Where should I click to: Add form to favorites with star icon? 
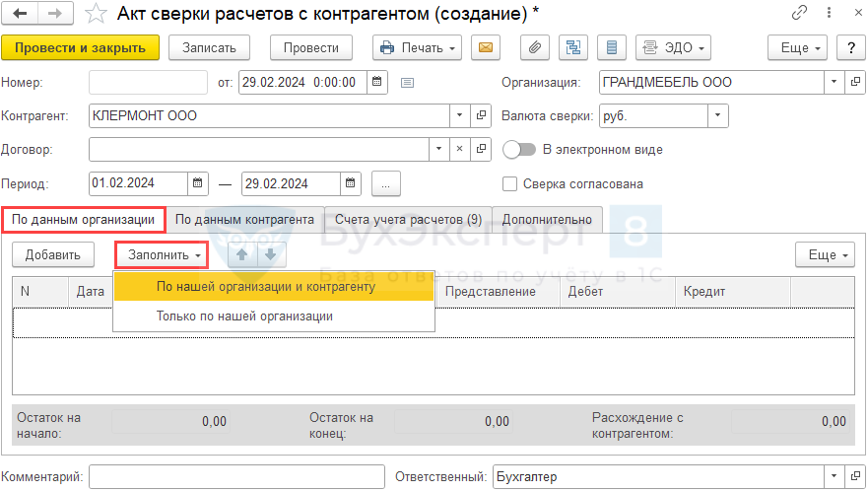[x=94, y=14]
